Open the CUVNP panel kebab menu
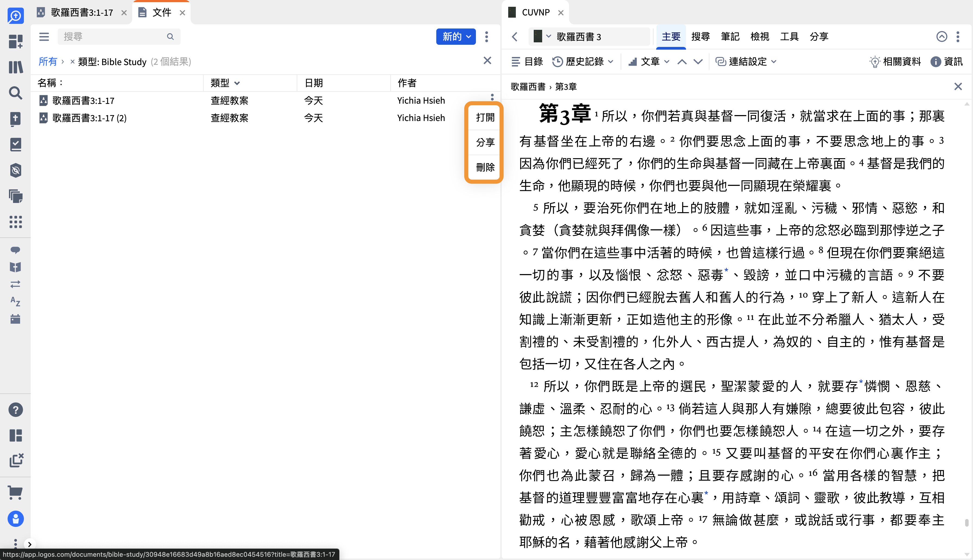The height and width of the screenshot is (560, 973). pyautogui.click(x=958, y=37)
